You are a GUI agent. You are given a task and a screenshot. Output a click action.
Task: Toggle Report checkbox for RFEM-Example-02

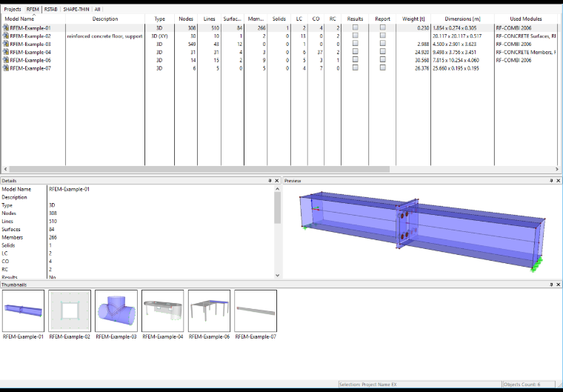(x=383, y=36)
